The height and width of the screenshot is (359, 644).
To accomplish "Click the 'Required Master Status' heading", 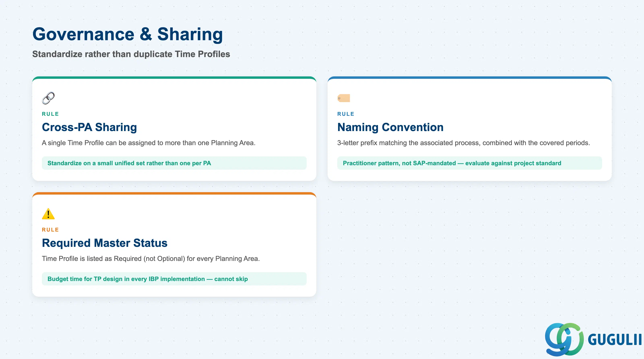I will coord(104,243).
